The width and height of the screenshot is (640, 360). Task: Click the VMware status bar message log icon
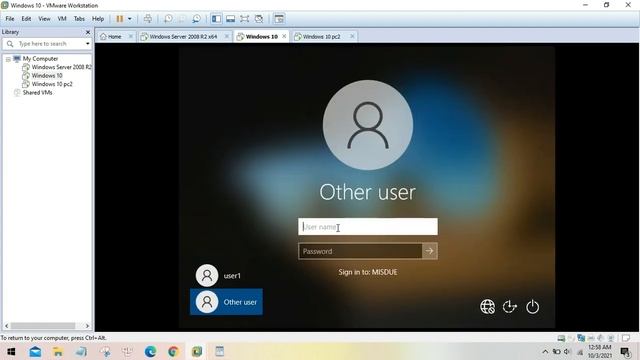coord(625,338)
